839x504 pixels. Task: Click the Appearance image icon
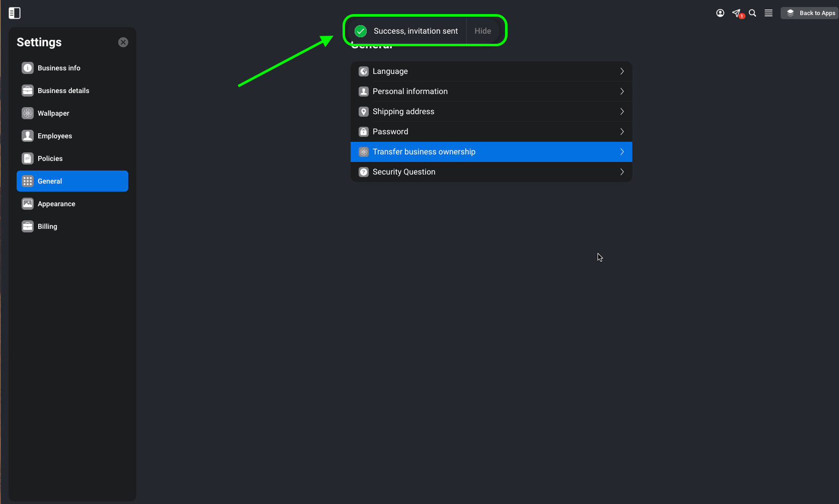coord(28,204)
